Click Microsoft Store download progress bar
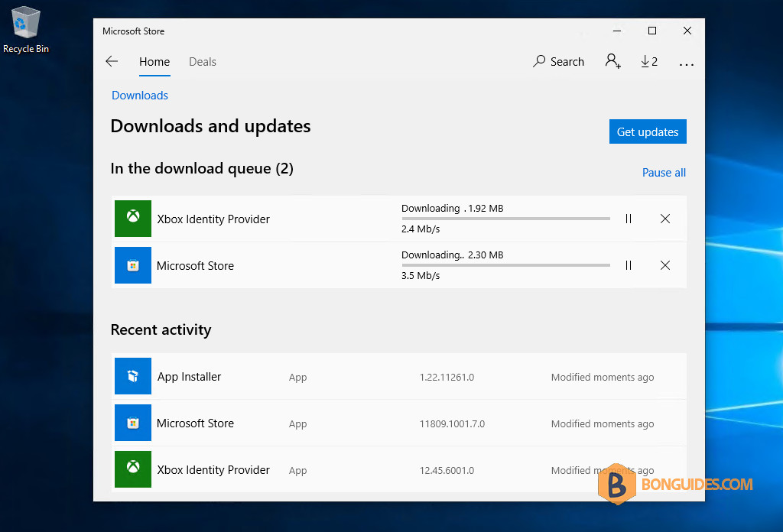783x532 pixels. [506, 265]
